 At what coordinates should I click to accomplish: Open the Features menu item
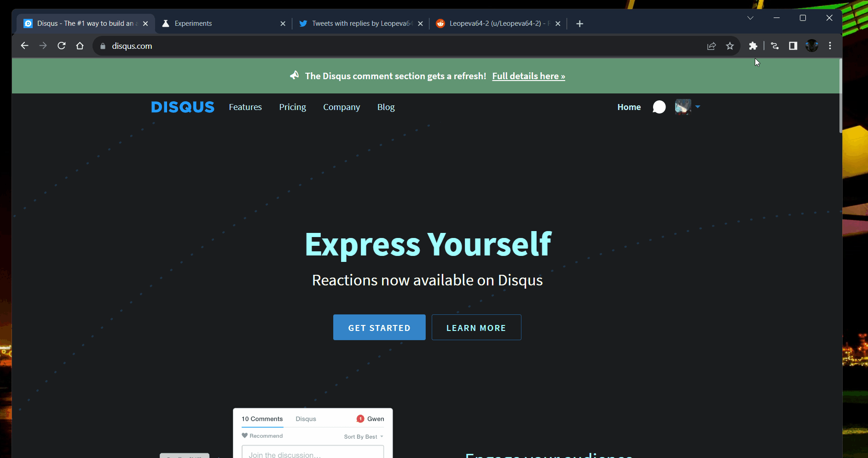[245, 107]
